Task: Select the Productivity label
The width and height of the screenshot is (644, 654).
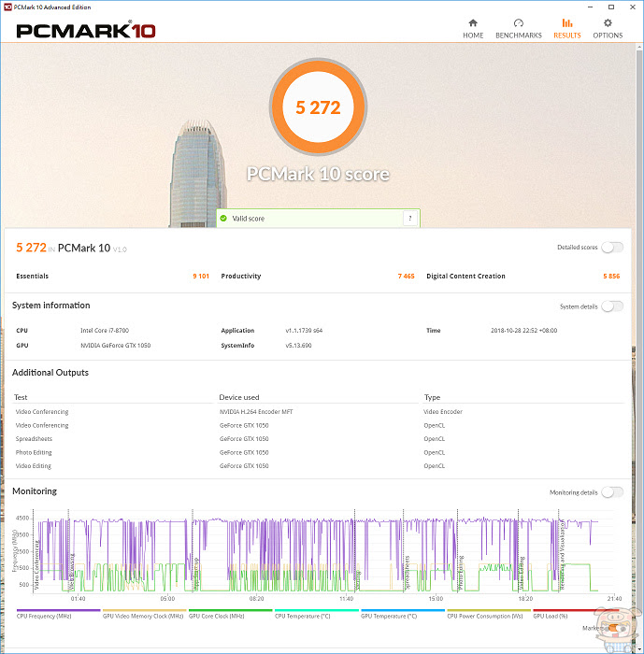Action: [241, 277]
